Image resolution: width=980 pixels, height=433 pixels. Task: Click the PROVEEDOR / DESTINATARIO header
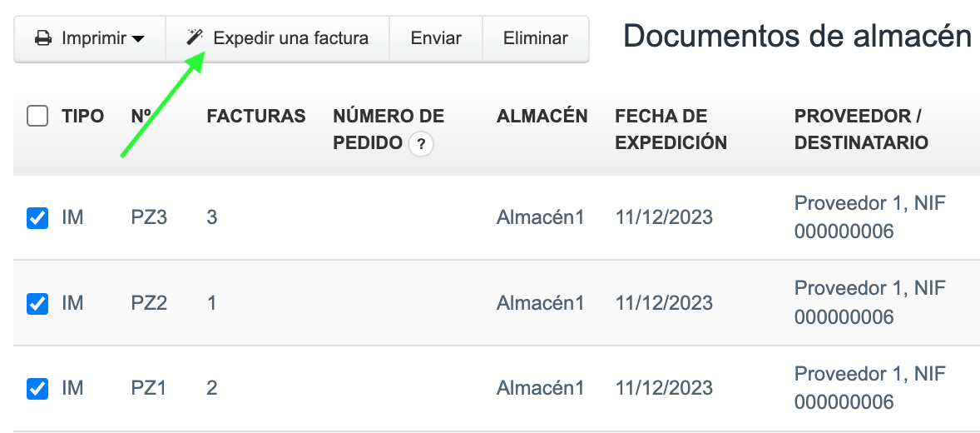pyautogui.click(x=861, y=129)
